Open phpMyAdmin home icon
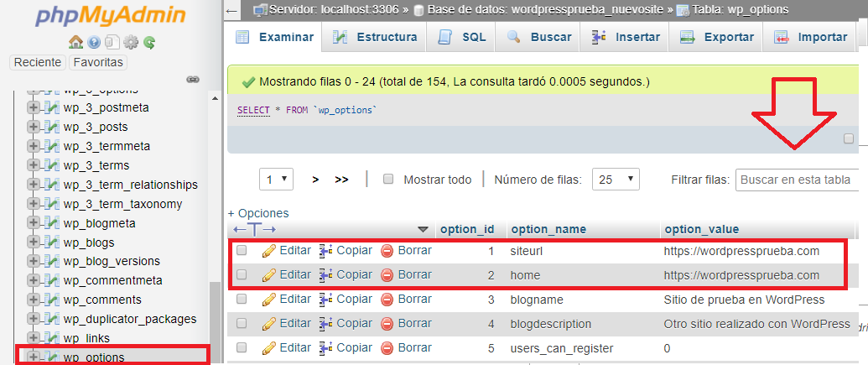868x365 pixels. click(x=75, y=42)
